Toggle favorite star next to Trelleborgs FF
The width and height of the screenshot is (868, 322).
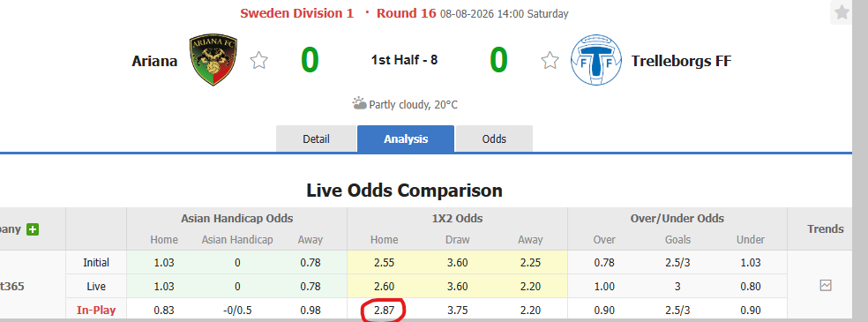tap(550, 60)
